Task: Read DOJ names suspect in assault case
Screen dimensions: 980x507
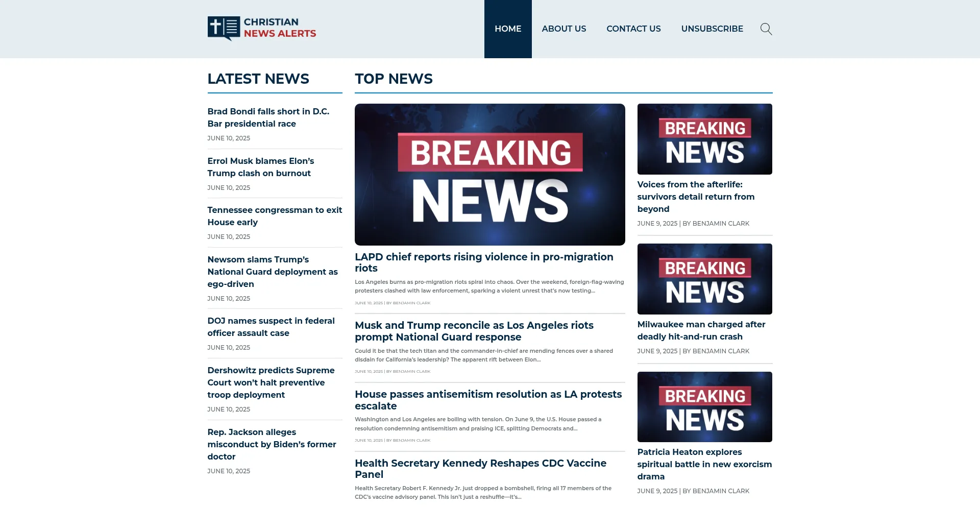Action: point(271,327)
